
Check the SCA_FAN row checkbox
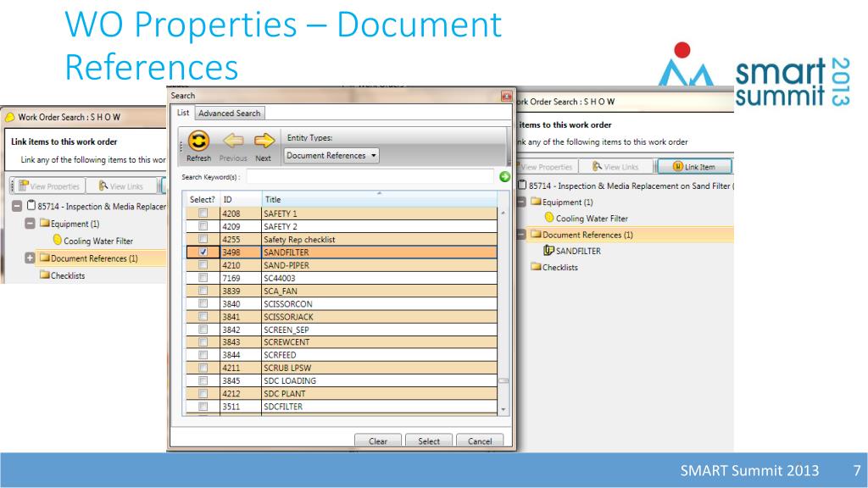[203, 291]
